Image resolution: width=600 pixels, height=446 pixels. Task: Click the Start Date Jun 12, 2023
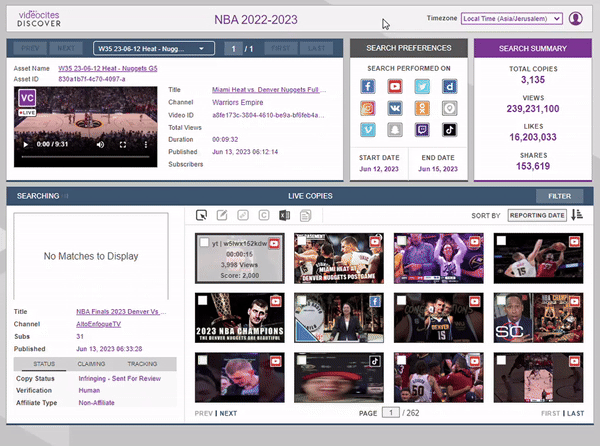[379, 169]
